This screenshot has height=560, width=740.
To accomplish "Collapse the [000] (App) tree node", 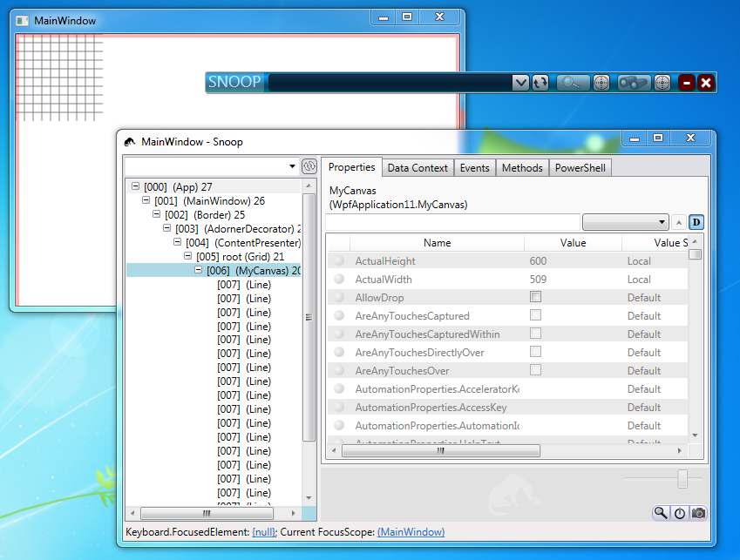I will pyautogui.click(x=135, y=186).
